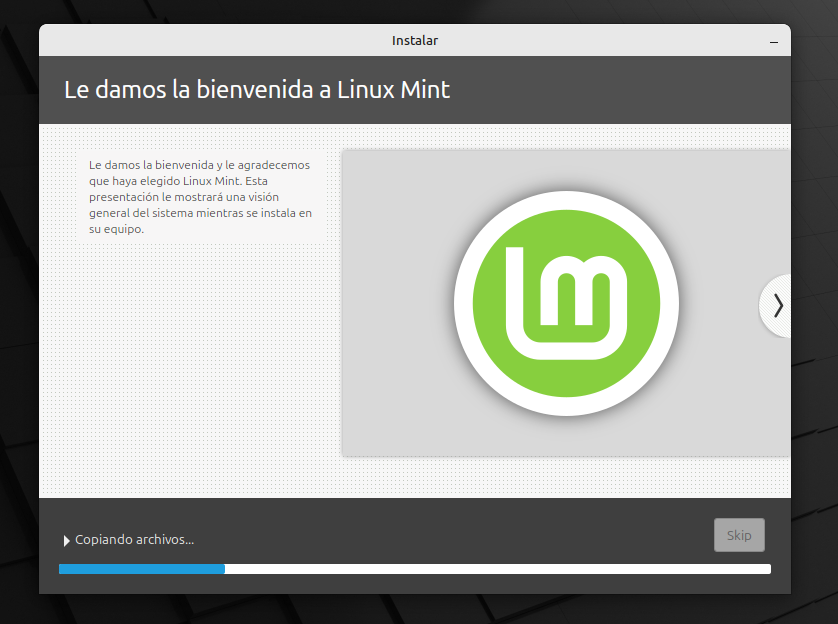Select the welcome paragraph text box
Image resolution: width=838 pixels, height=624 pixels.
tap(200, 197)
